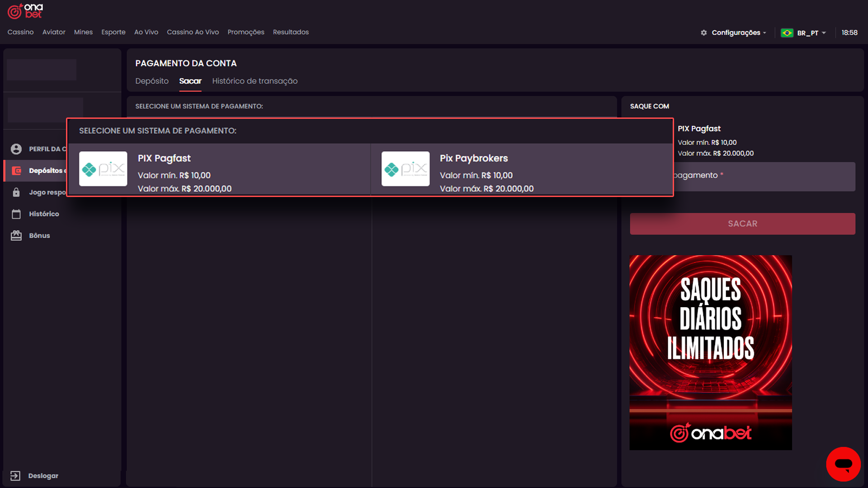868x488 pixels.
Task: Click the Saques Diários Ilimitados banner
Action: click(710, 352)
